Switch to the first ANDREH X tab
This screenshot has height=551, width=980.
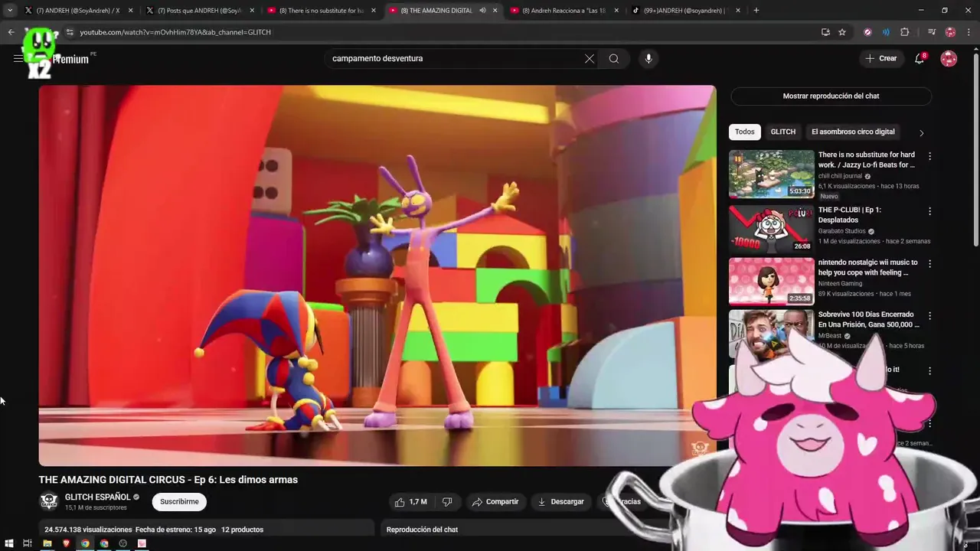[78, 10]
